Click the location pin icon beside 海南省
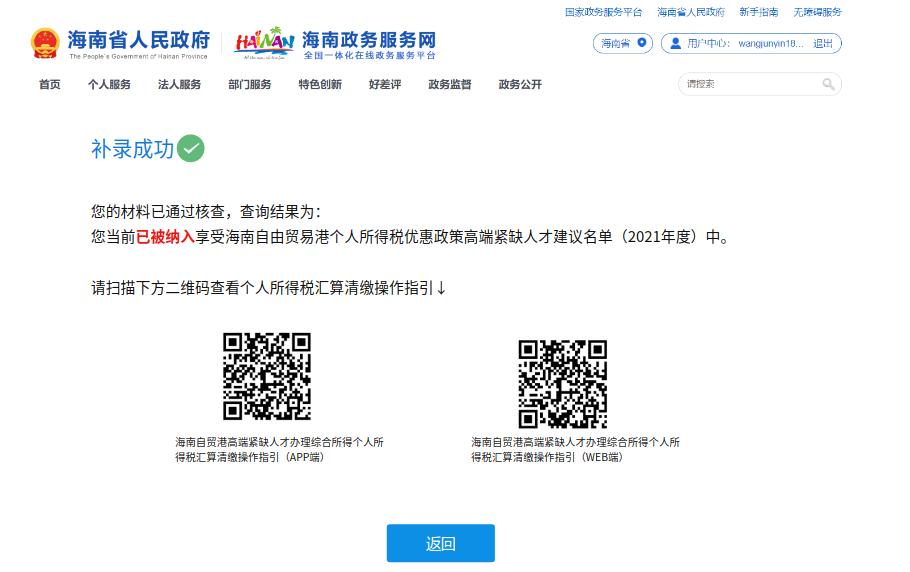 point(641,43)
